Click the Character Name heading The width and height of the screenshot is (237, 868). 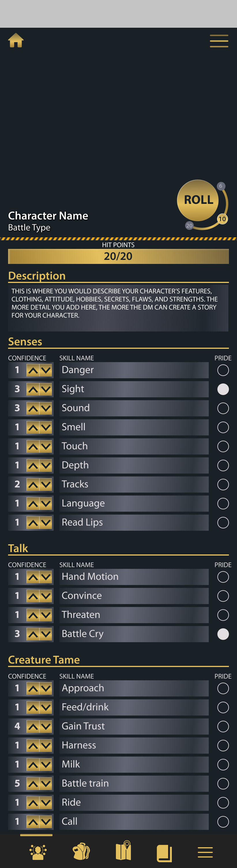click(48, 216)
